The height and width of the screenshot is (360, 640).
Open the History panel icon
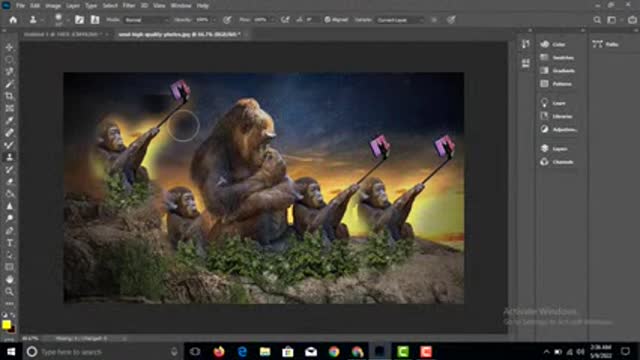click(x=526, y=44)
